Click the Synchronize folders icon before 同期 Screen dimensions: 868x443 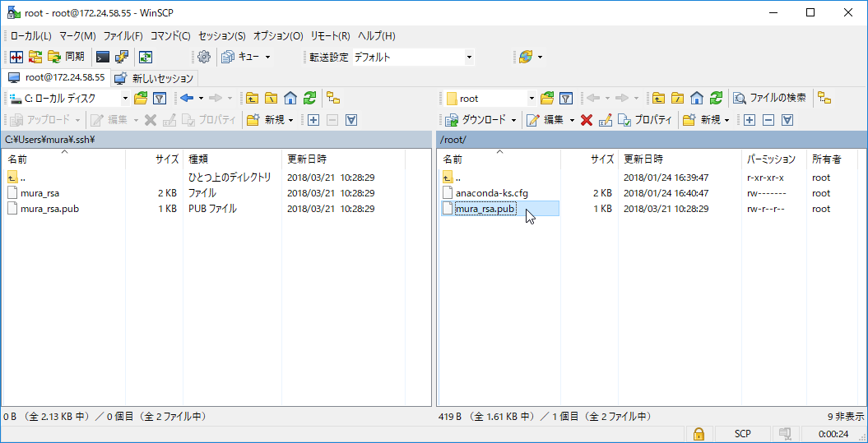pyautogui.click(x=35, y=57)
